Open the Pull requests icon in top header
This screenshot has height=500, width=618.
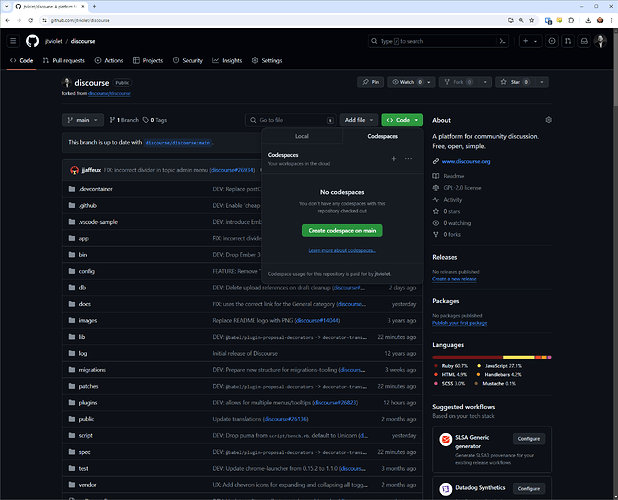568,41
